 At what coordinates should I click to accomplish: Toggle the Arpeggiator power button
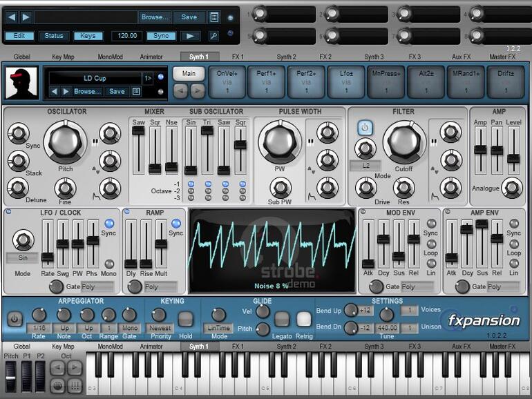click(x=15, y=319)
